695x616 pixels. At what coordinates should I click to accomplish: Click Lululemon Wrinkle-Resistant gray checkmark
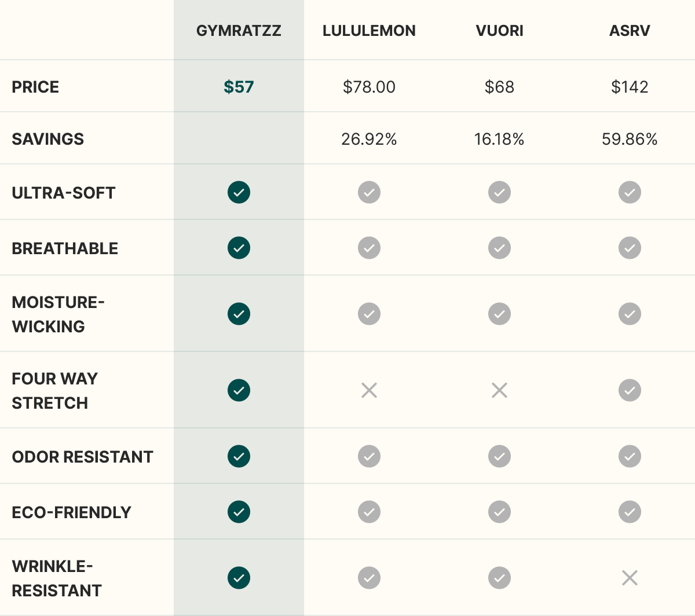(x=369, y=578)
